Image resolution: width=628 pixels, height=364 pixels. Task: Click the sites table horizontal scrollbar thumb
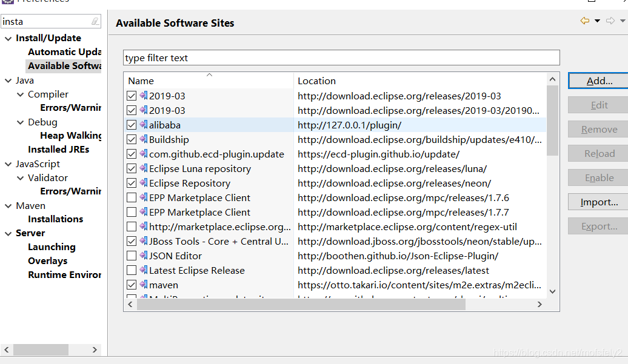click(x=301, y=305)
